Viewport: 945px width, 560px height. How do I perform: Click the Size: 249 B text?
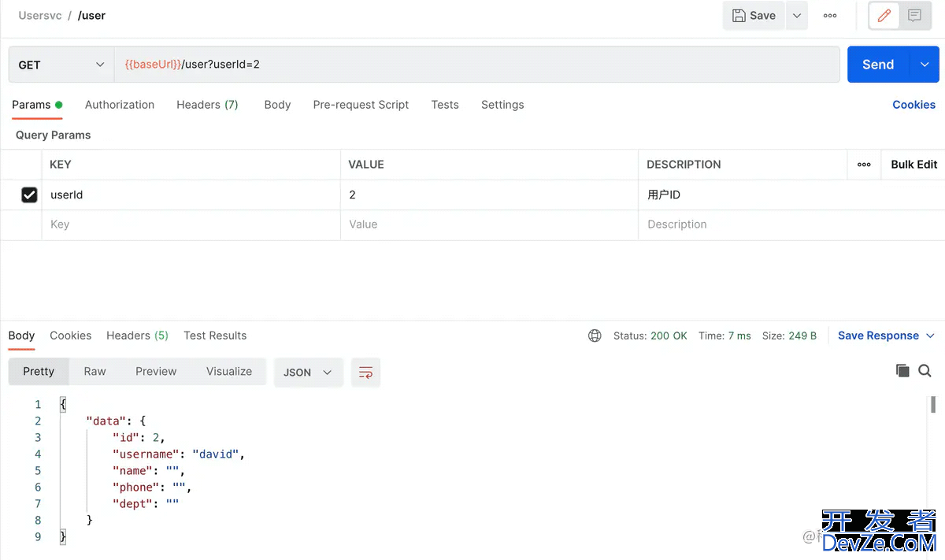click(789, 336)
